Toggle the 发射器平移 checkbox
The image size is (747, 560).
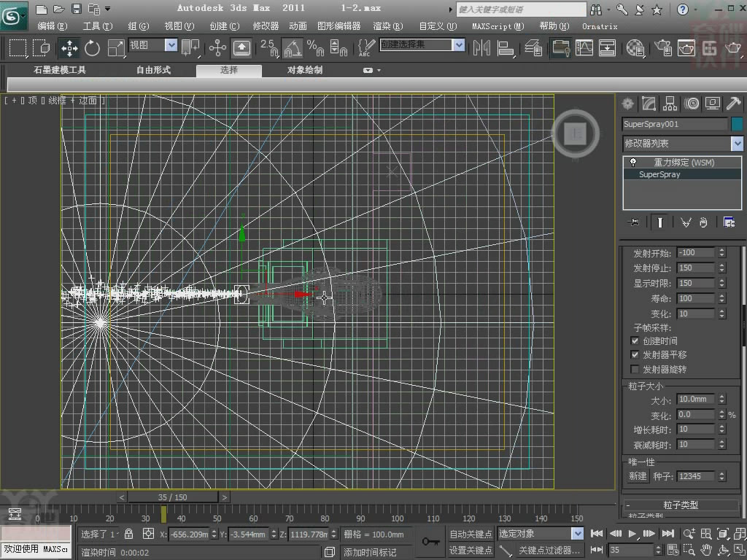[x=635, y=355]
